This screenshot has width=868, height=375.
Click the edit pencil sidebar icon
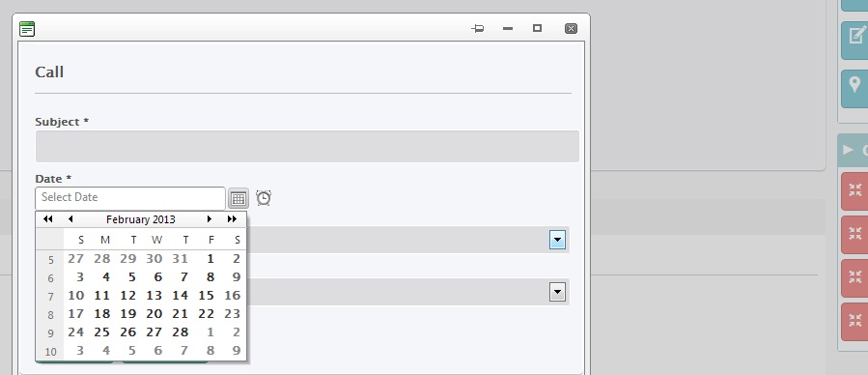tap(854, 40)
